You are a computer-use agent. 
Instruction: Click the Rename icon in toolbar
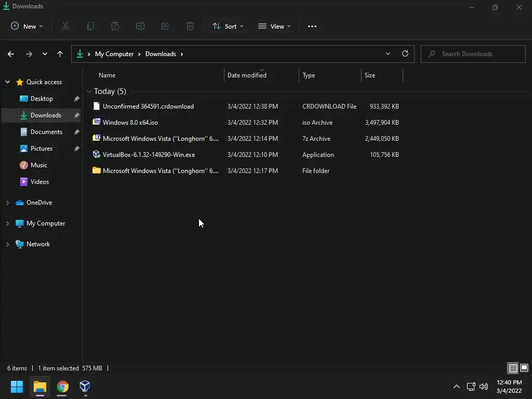click(140, 26)
